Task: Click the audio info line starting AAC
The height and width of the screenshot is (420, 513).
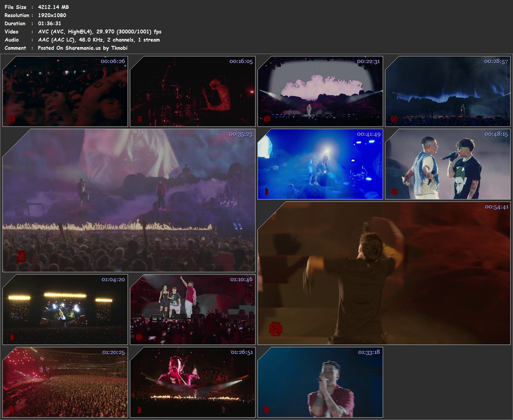Action: [99, 39]
